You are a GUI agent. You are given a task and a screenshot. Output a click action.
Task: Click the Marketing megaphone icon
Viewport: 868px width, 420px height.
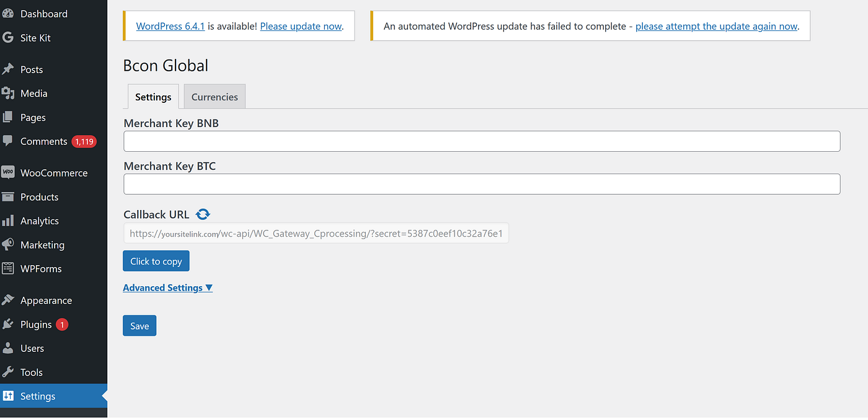(x=8, y=245)
